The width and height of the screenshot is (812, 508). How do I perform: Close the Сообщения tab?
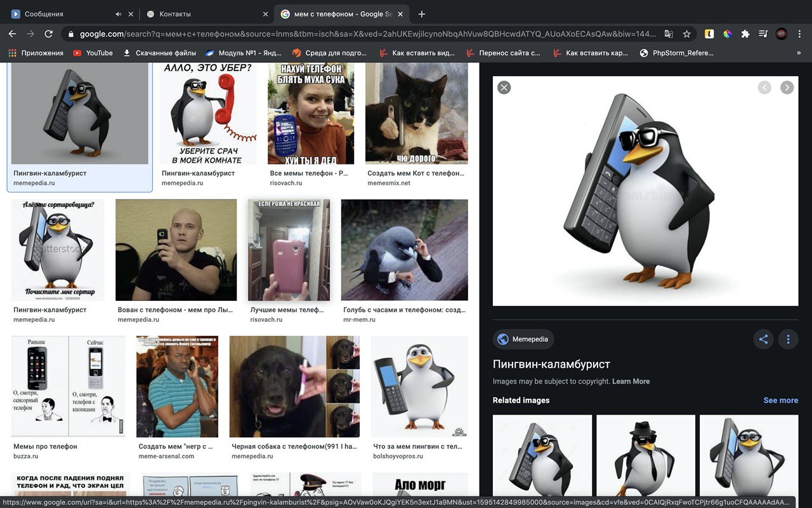pos(131,14)
